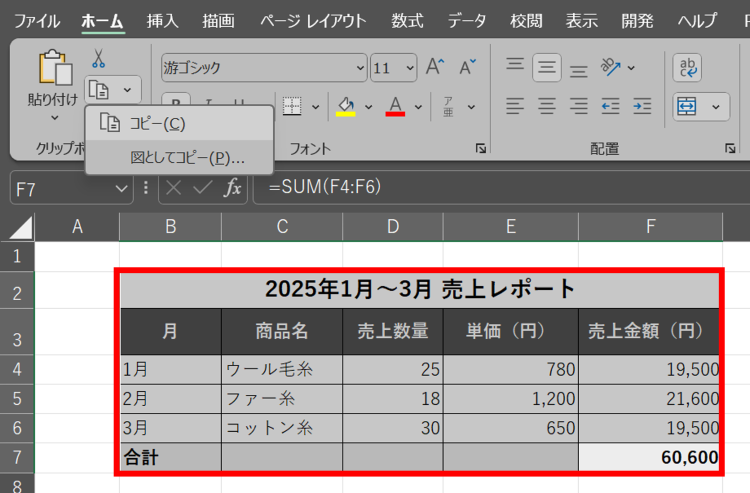Image resolution: width=750 pixels, height=493 pixels.
Task: Apply fill color bucket icon
Action: click(346, 106)
